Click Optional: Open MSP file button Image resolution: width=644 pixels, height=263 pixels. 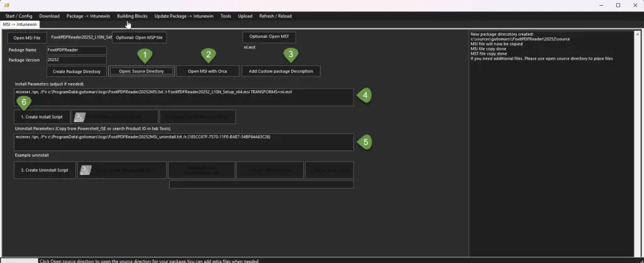[139, 38]
